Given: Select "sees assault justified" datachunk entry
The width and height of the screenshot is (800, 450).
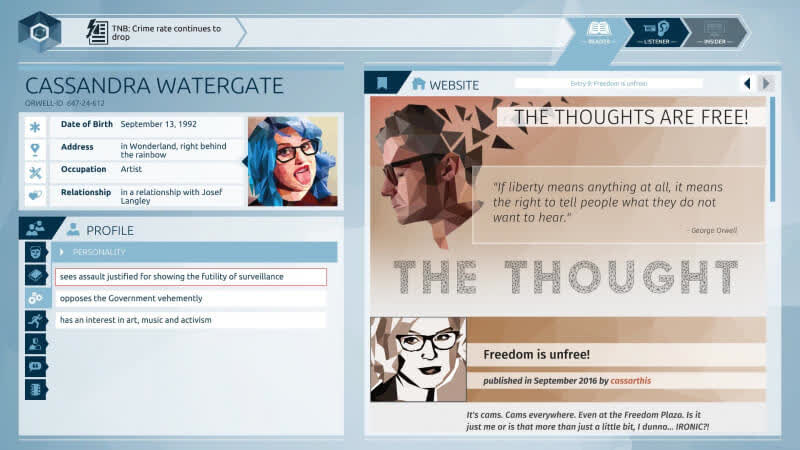Looking at the screenshot, I should coord(191,277).
